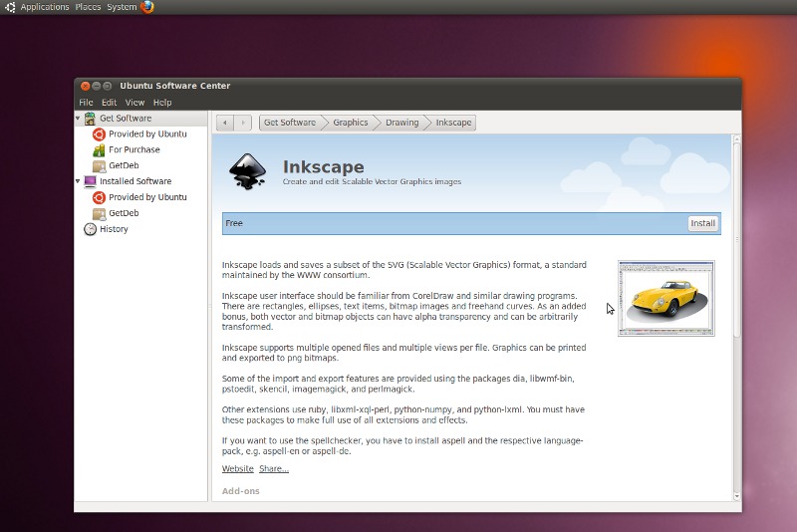Select For Purchase in sidebar
Image resolution: width=797 pixels, height=532 pixels.
coord(134,149)
